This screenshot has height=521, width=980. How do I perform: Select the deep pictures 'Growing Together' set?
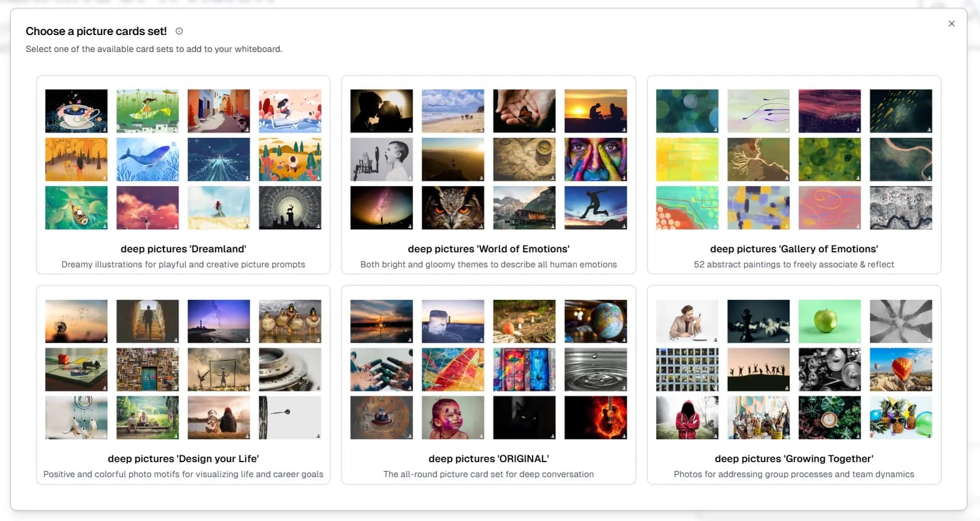point(793,458)
